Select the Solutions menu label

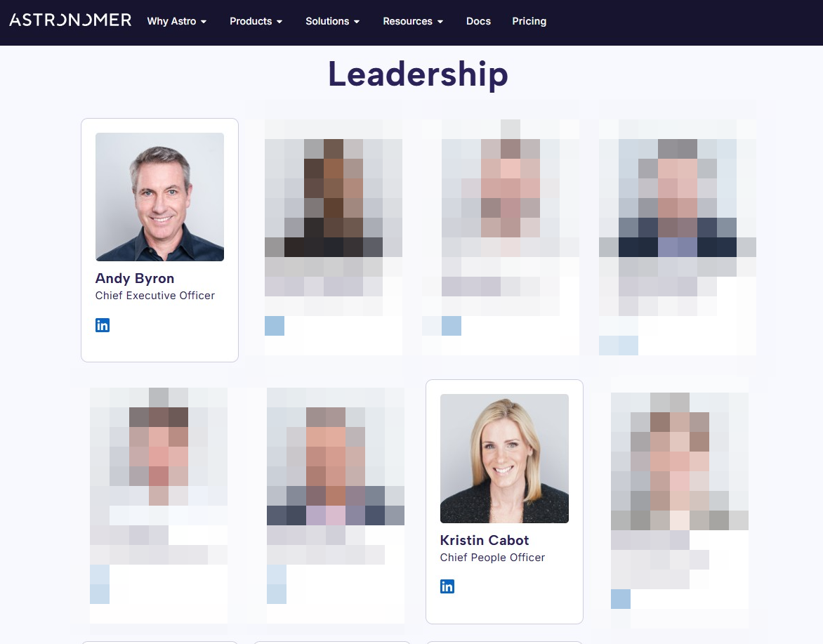coord(327,21)
